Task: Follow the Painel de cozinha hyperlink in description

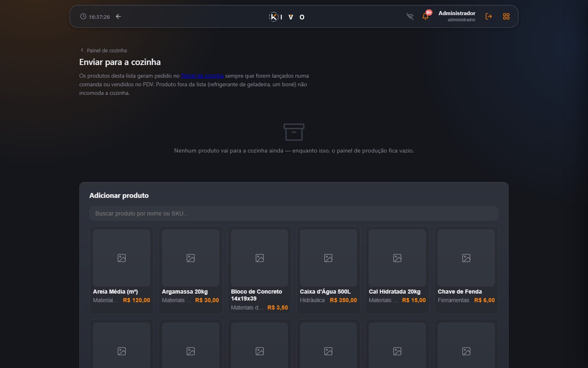Action: pyautogui.click(x=202, y=76)
